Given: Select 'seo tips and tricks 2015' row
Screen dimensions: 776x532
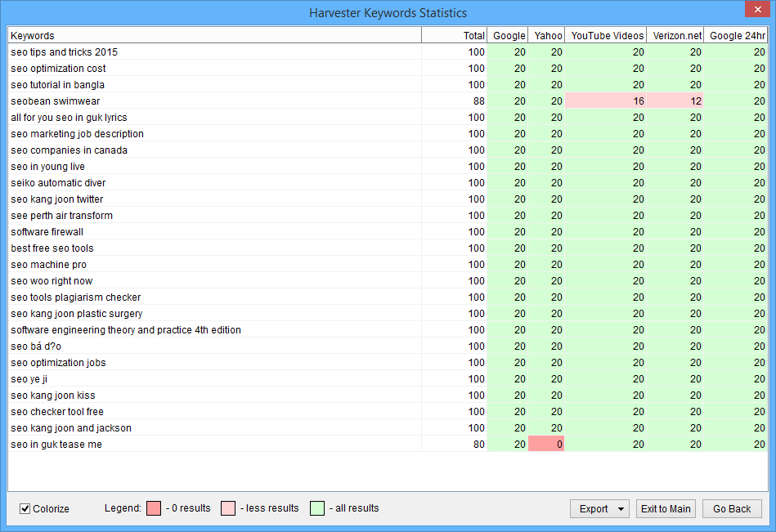Looking at the screenshot, I should 64,52.
